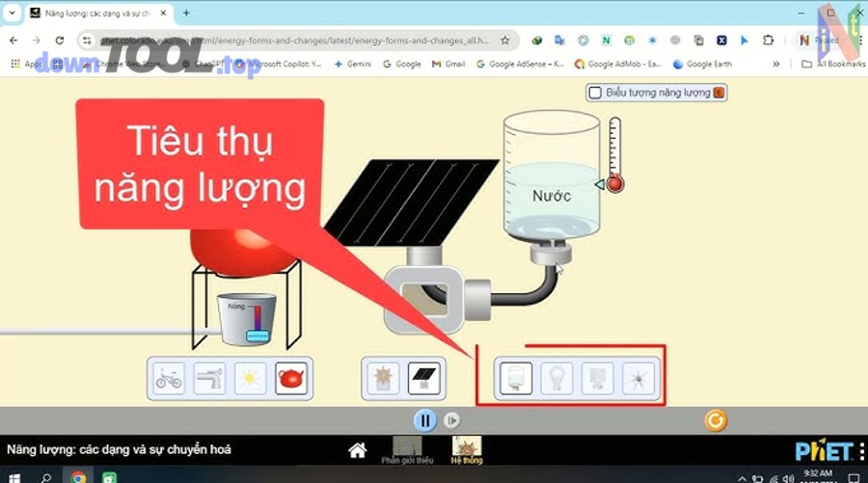The height and width of the screenshot is (483, 868).
Task: Enable the Biểu tượng năng lượng checkbox
Action: click(x=595, y=93)
